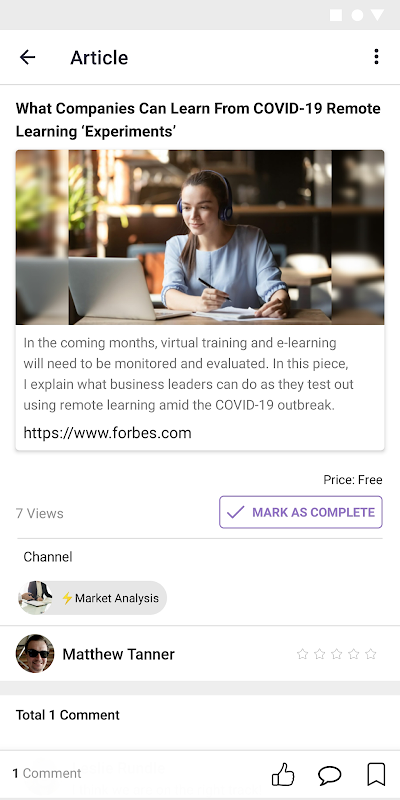The image size is (400, 800).
Task: Open the article's cover image
Action: pyautogui.click(x=200, y=237)
